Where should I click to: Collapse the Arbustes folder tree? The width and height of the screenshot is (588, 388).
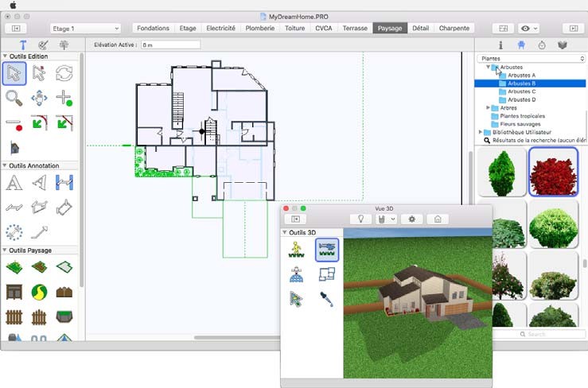[x=488, y=67]
